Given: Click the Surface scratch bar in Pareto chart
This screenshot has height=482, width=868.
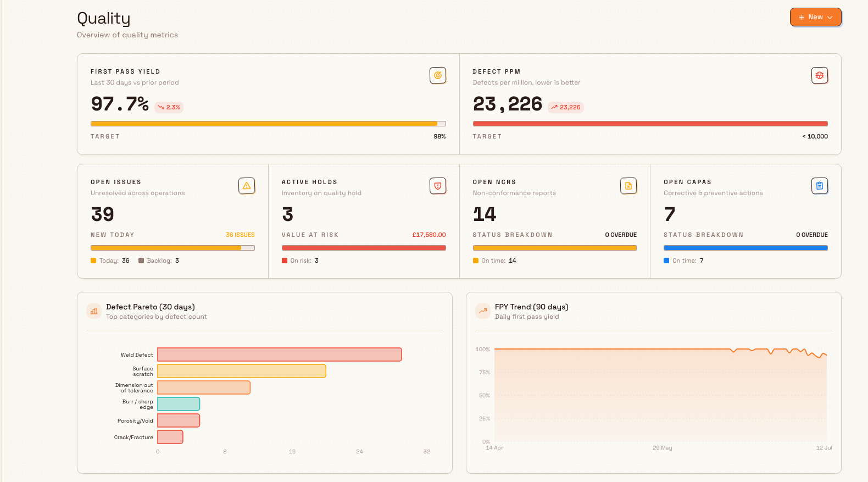Looking at the screenshot, I should coord(242,371).
